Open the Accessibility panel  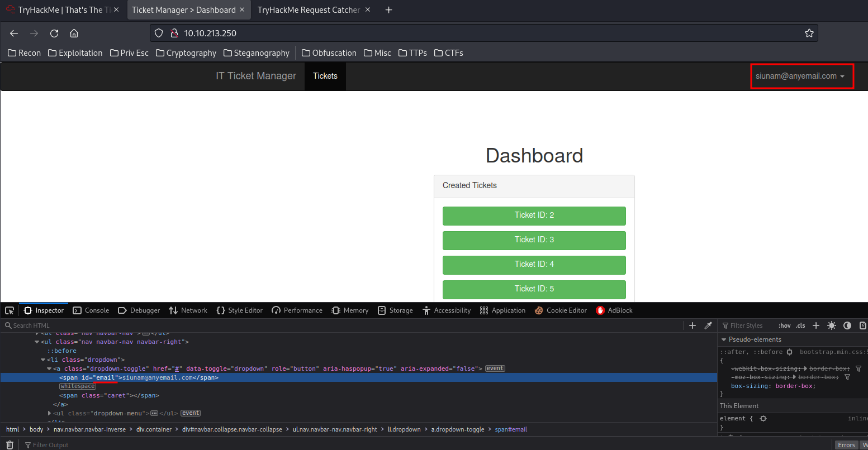pos(447,310)
